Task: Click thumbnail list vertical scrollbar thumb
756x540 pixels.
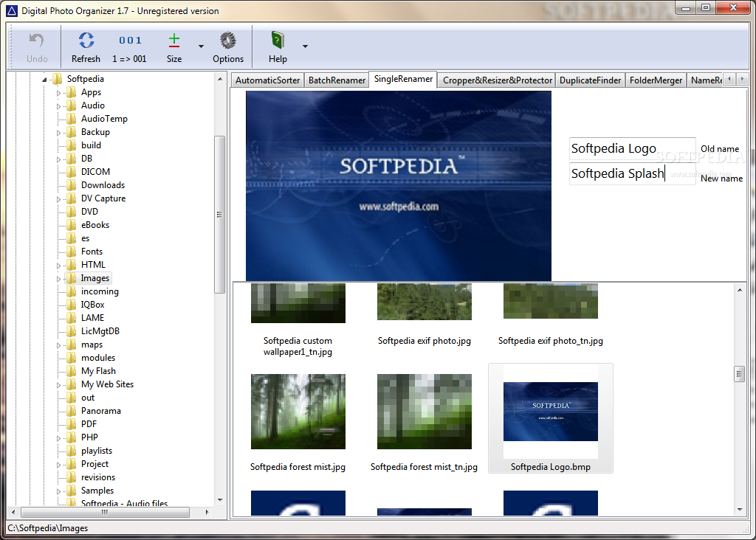Action: 739,374
